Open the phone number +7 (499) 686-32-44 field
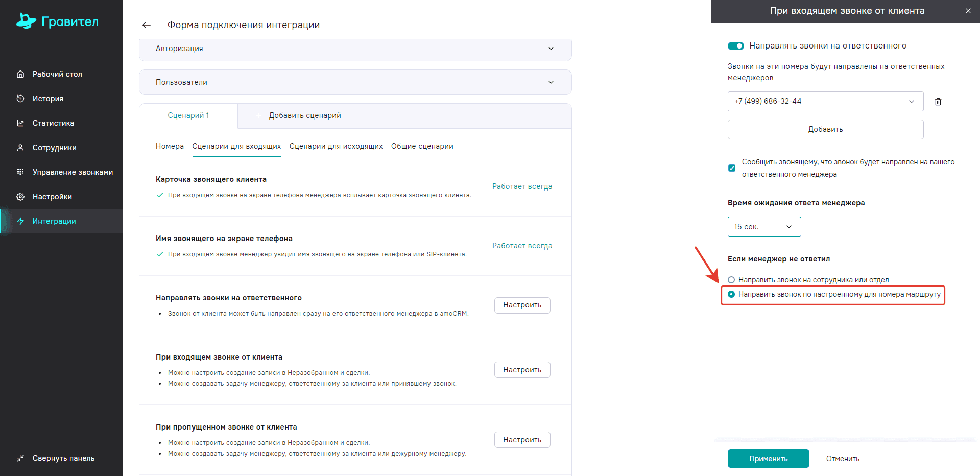Image resolution: width=980 pixels, height=476 pixels. point(825,101)
